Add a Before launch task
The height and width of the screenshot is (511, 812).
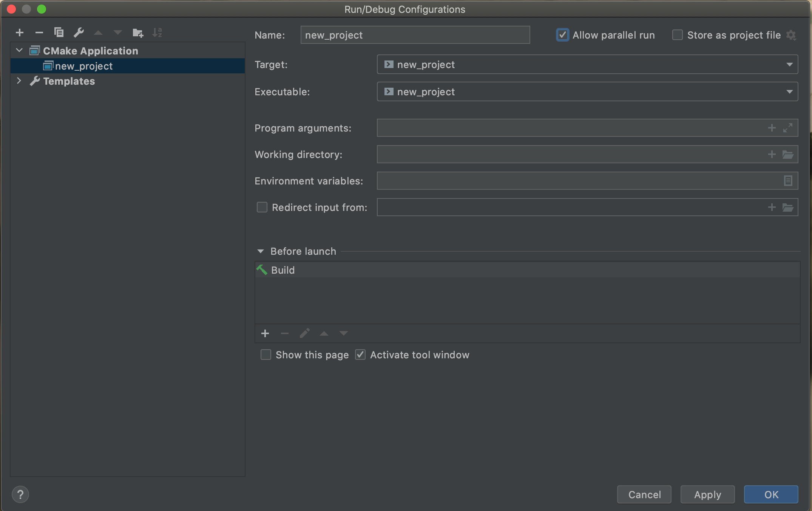(265, 333)
